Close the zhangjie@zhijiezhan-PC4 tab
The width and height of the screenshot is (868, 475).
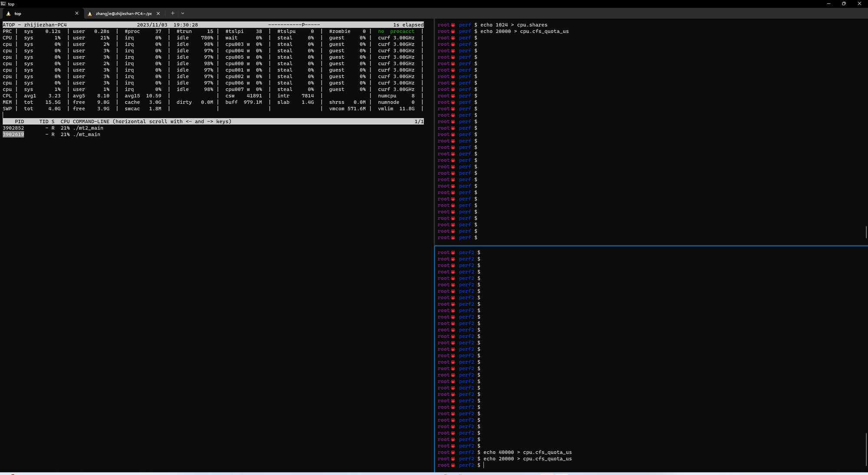pos(158,13)
